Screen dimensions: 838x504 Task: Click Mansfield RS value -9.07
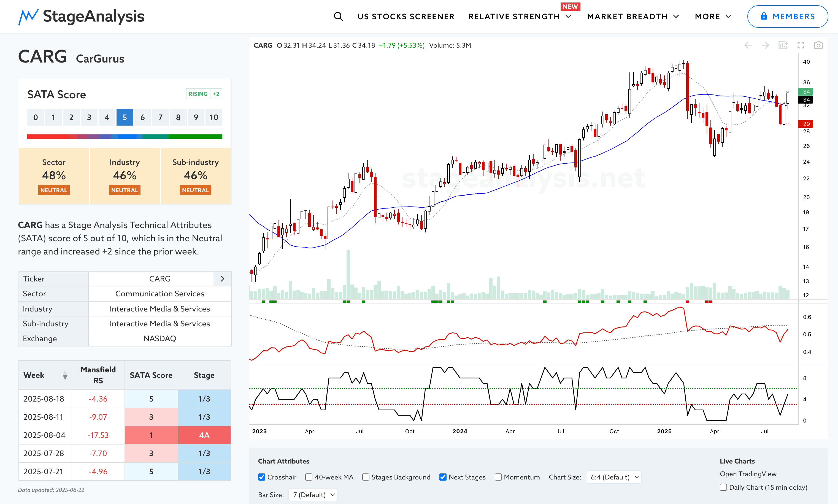tap(98, 417)
